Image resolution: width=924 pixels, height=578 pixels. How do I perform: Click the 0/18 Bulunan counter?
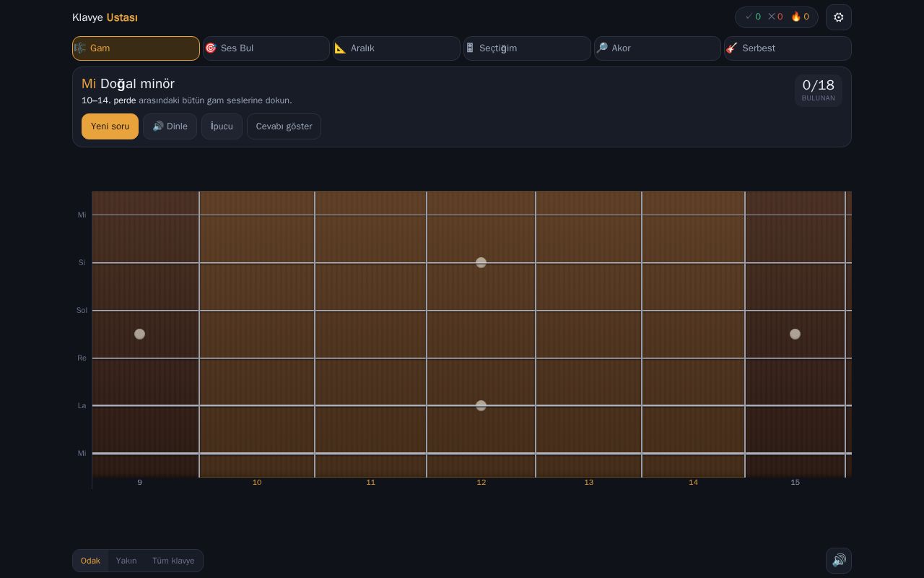pyautogui.click(x=818, y=90)
